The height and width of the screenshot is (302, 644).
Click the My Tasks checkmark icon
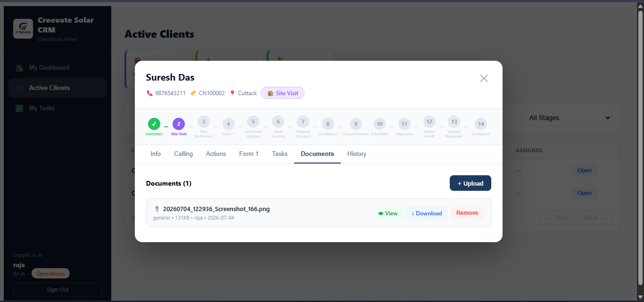click(x=19, y=108)
